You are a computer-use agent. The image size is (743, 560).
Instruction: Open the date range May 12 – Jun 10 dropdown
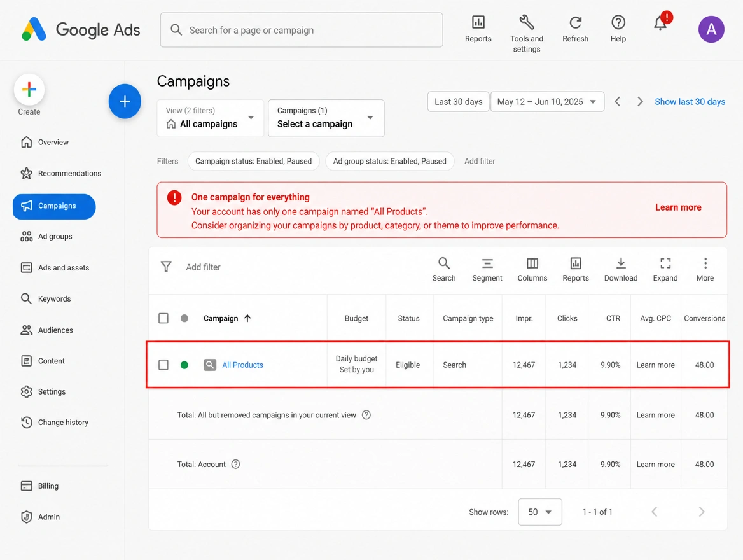pyautogui.click(x=547, y=101)
